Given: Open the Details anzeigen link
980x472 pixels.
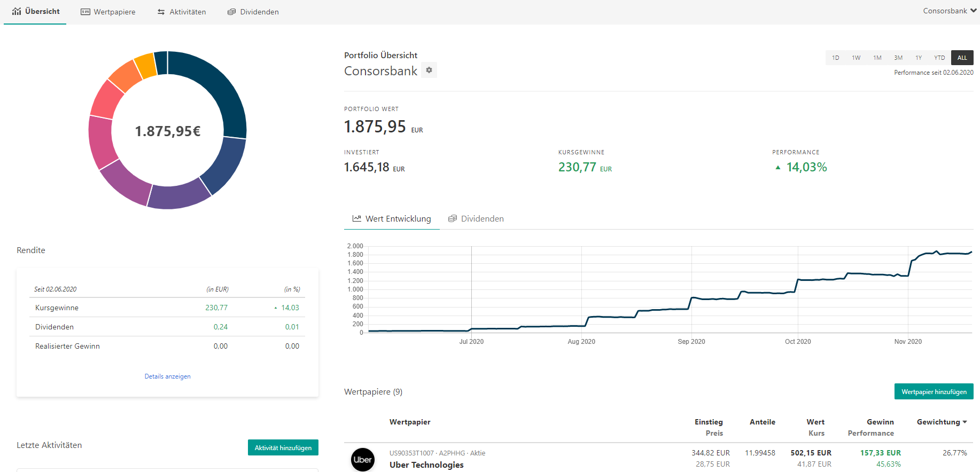Looking at the screenshot, I should click(x=168, y=376).
